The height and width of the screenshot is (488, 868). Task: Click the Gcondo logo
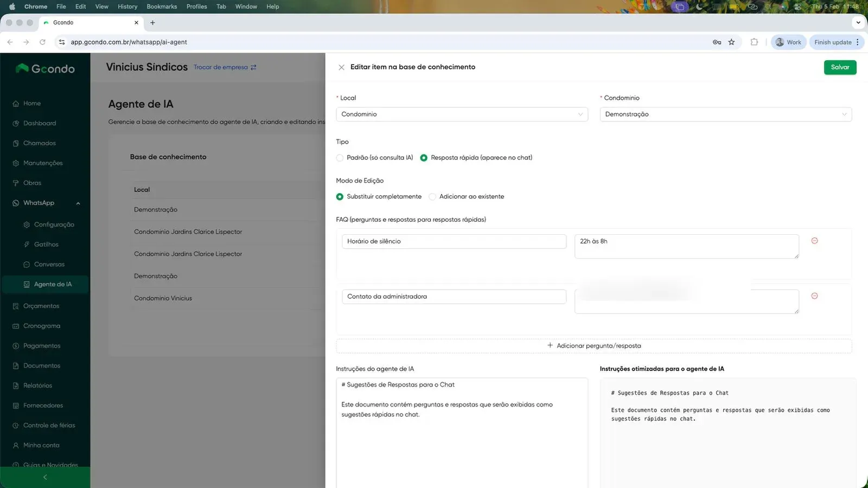click(45, 68)
